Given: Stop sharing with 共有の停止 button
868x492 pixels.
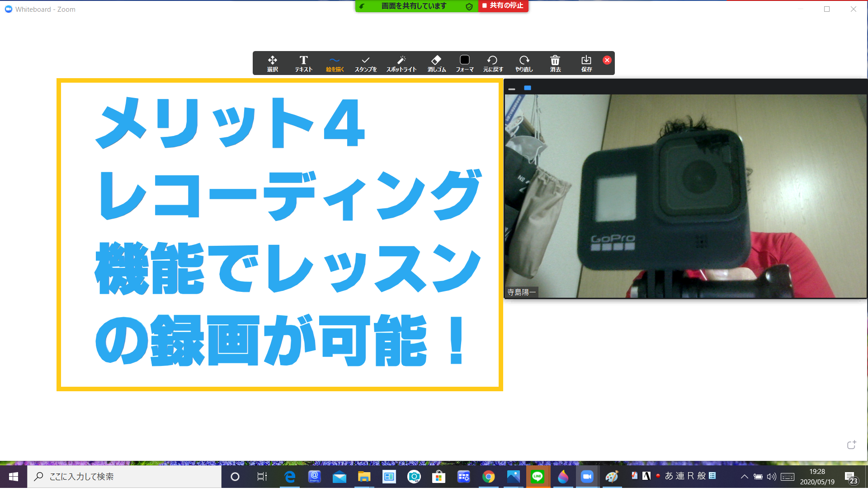Looking at the screenshot, I should coord(503,6).
